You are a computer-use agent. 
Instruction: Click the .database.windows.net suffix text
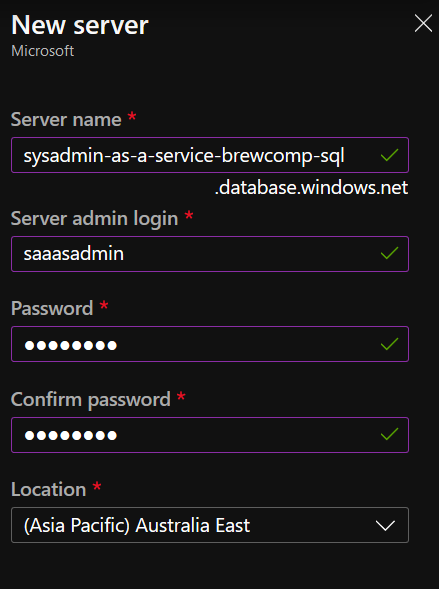point(311,187)
